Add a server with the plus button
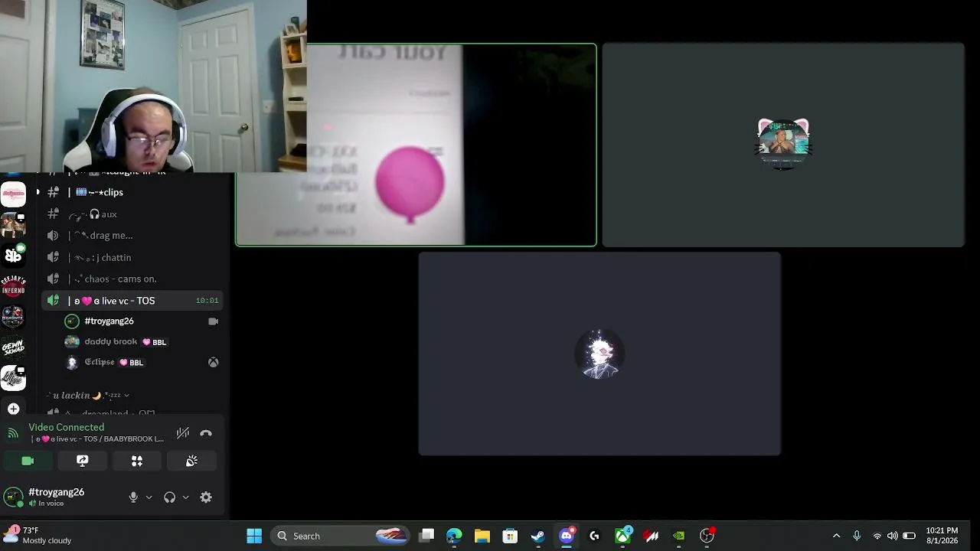The width and height of the screenshot is (980, 551). (x=13, y=409)
